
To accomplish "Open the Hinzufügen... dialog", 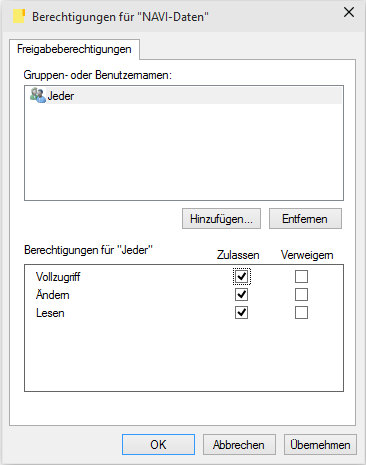I will [x=221, y=219].
